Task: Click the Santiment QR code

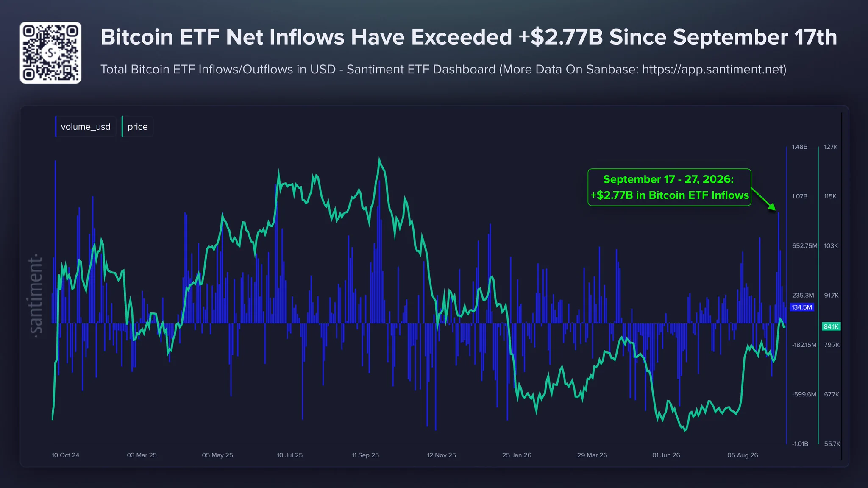Action: 50,53
